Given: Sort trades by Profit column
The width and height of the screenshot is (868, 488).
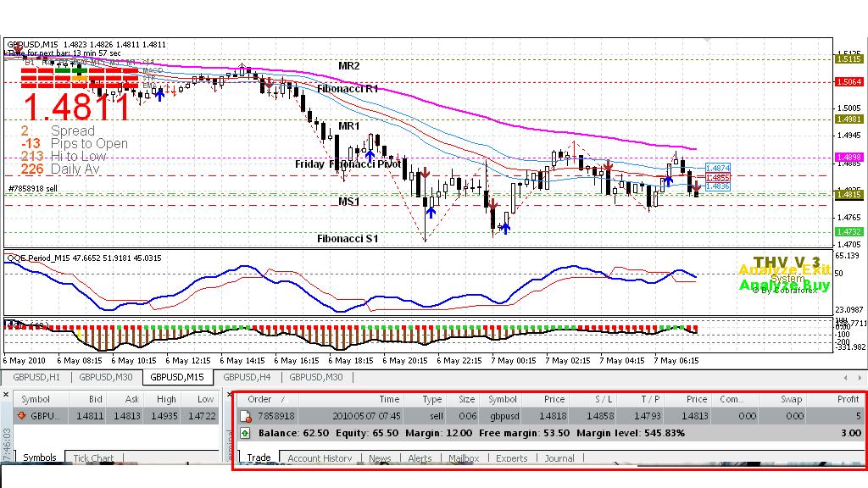Looking at the screenshot, I should [x=835, y=399].
